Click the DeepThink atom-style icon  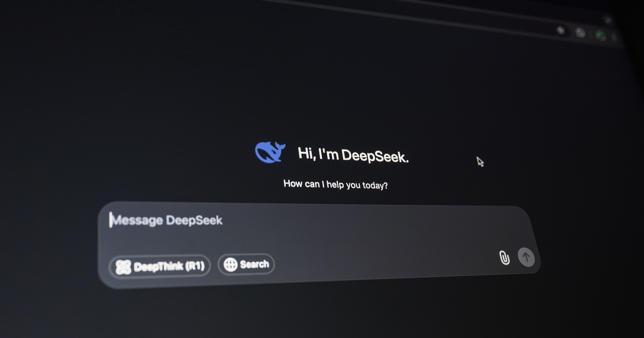123,267
